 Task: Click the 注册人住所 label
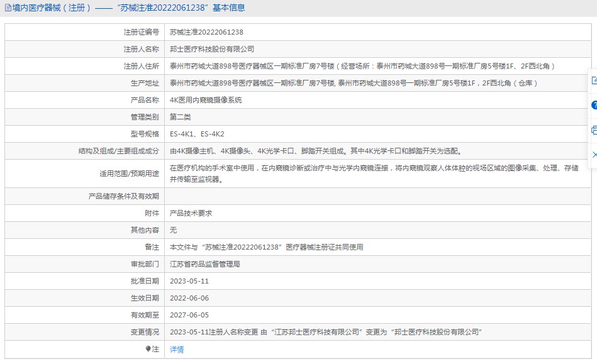pyautogui.click(x=142, y=66)
